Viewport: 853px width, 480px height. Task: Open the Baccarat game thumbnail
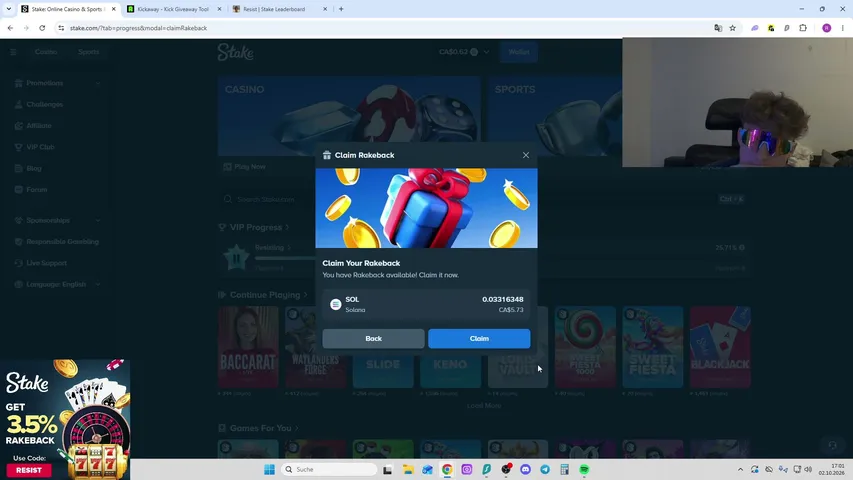248,347
